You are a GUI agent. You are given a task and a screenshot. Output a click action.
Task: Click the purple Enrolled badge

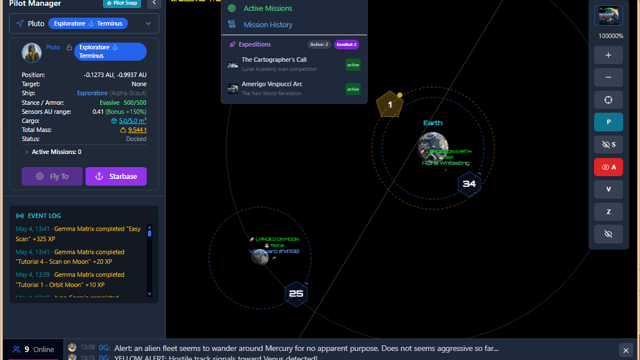[x=346, y=44]
